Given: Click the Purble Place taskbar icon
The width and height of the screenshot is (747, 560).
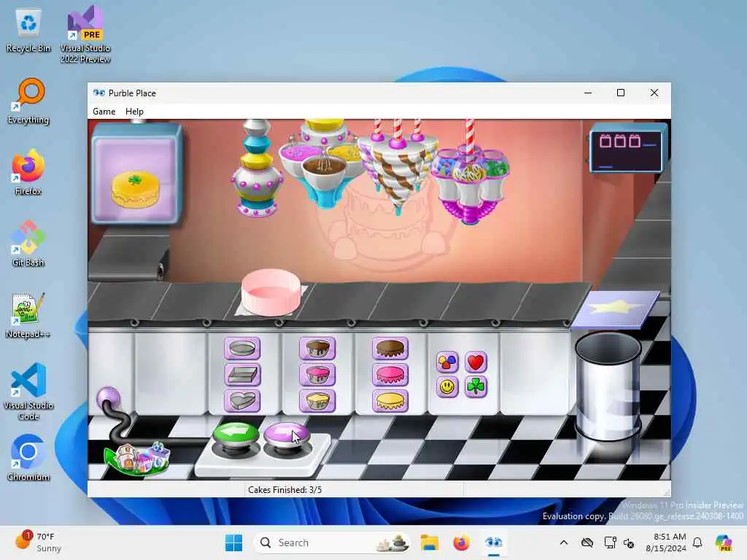Looking at the screenshot, I should [494, 542].
